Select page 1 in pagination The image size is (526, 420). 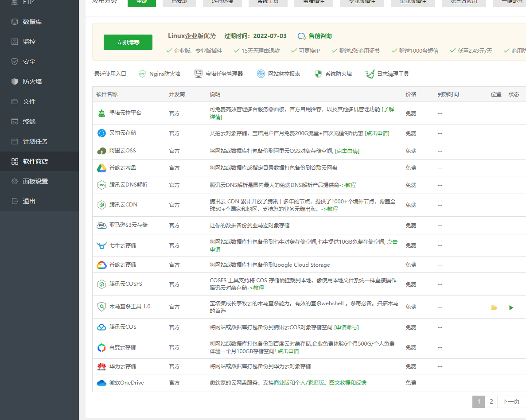pyautogui.click(x=479, y=401)
